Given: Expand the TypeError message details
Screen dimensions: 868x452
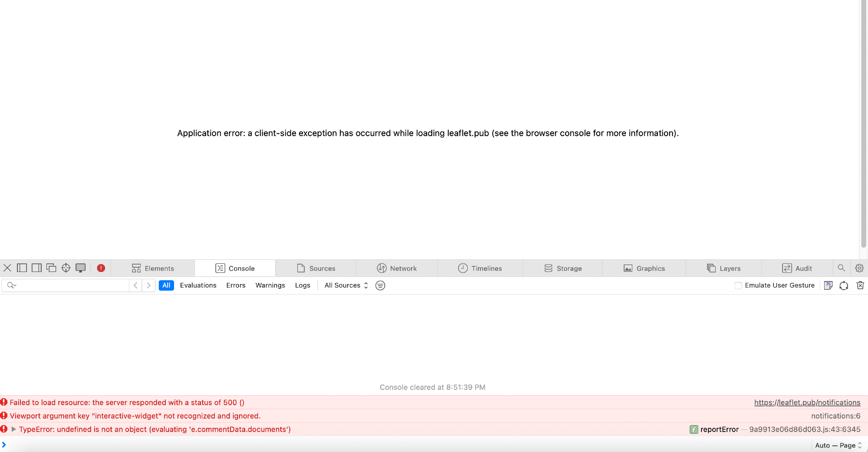Looking at the screenshot, I should click(14, 429).
